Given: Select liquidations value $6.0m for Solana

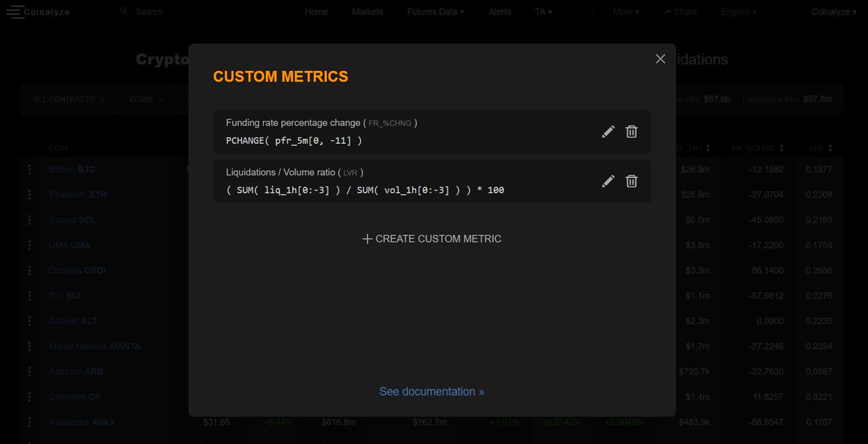Looking at the screenshot, I should click(x=697, y=220).
